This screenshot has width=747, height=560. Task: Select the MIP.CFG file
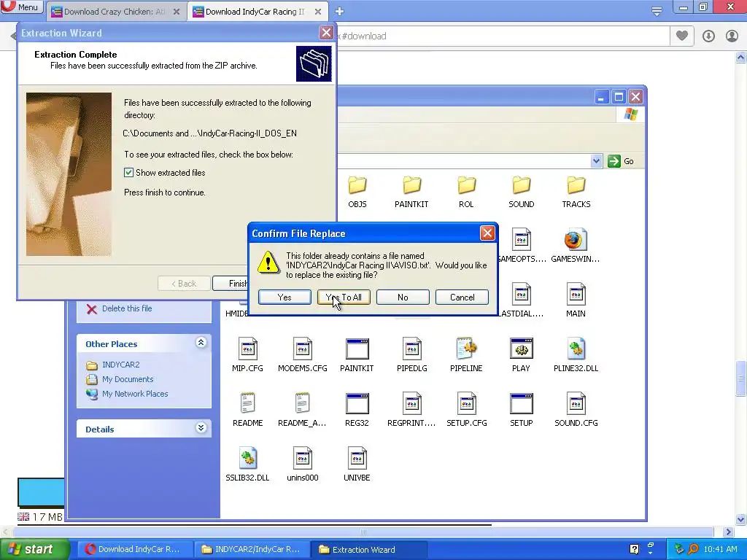pos(248,354)
